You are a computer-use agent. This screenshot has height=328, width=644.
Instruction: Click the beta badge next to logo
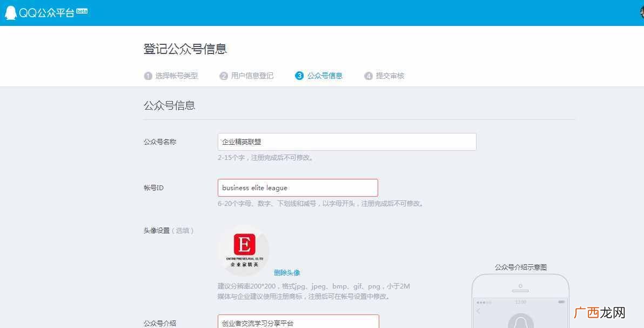(82, 11)
